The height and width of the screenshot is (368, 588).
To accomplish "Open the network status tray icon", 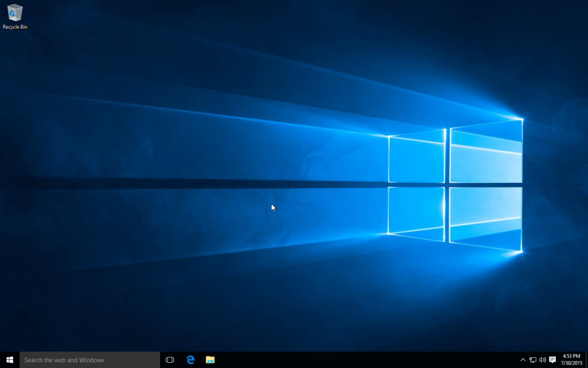I will tap(533, 360).
